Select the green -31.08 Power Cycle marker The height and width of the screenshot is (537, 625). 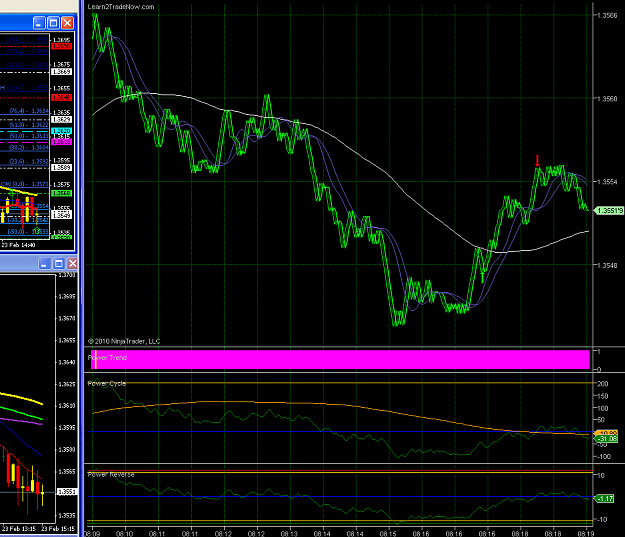606,439
